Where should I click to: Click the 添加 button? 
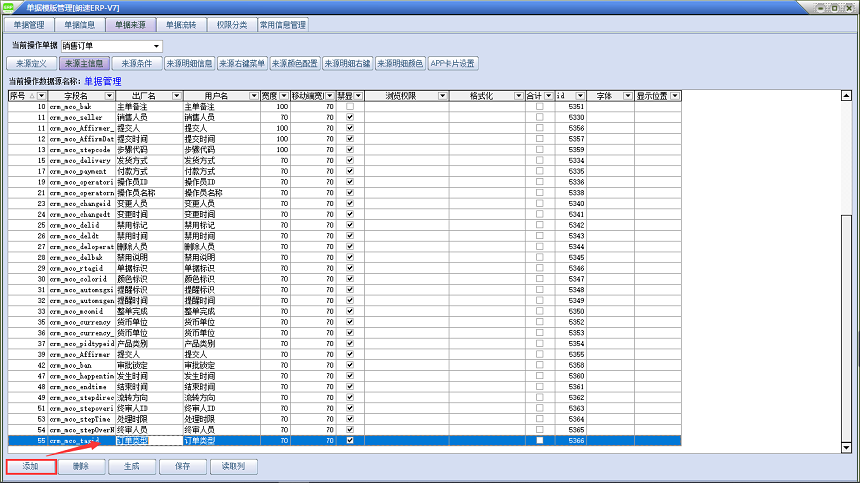click(x=30, y=466)
